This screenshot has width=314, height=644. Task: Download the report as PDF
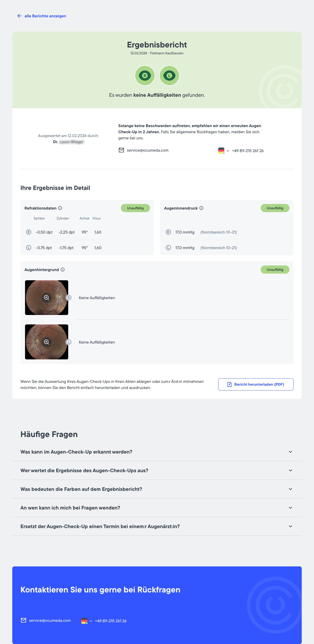coord(256,384)
